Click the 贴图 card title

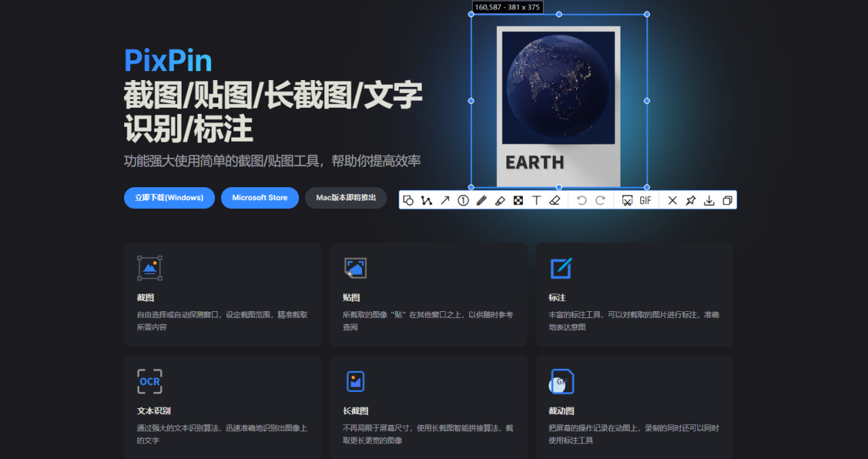coord(351,298)
